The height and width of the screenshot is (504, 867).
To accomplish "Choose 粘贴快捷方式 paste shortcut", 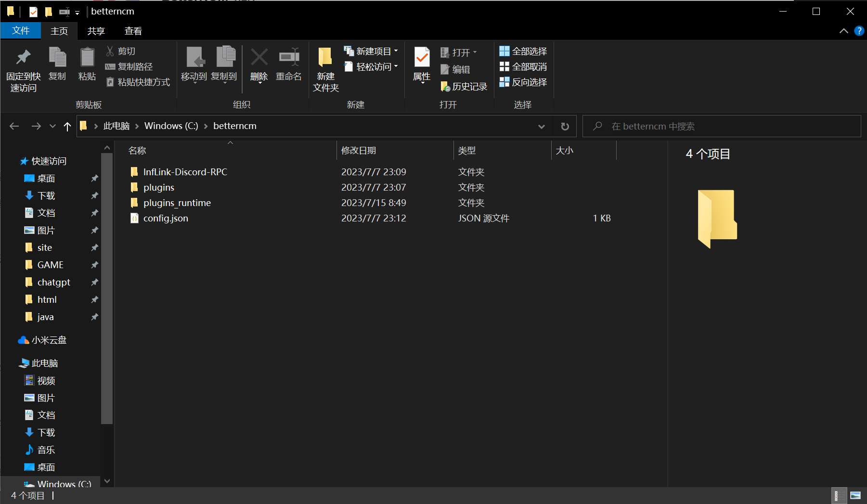I will point(138,82).
